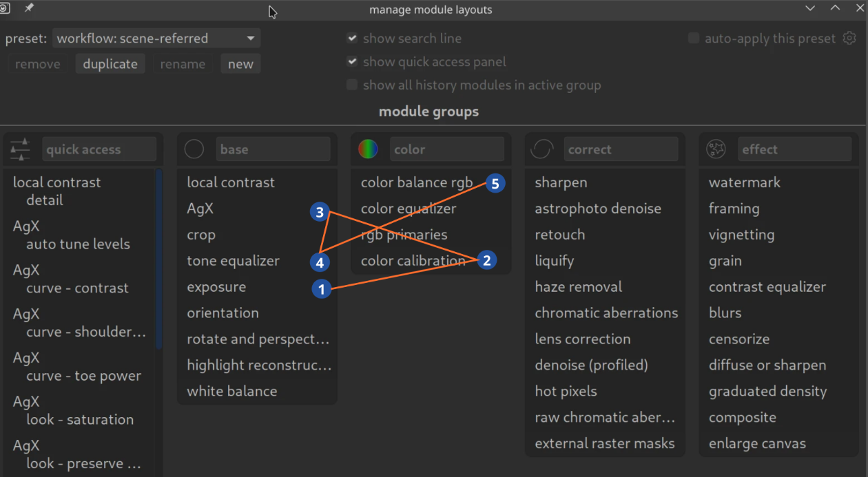The height and width of the screenshot is (477, 868).
Task: Click the effect group name field
Action: tap(795, 149)
